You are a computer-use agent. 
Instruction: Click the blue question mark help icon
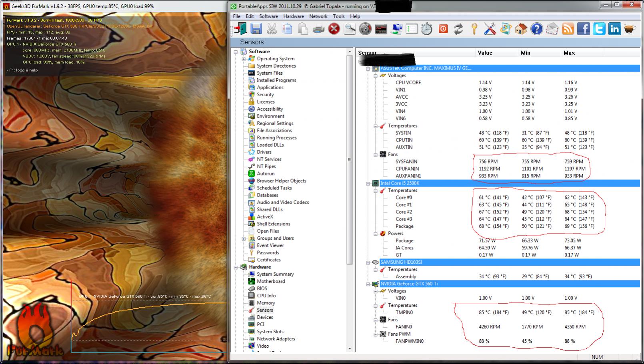click(536, 29)
